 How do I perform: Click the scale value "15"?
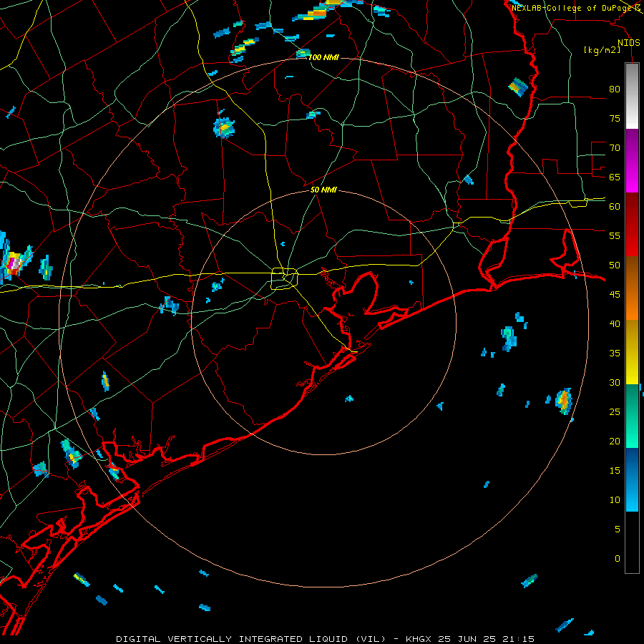tap(615, 471)
